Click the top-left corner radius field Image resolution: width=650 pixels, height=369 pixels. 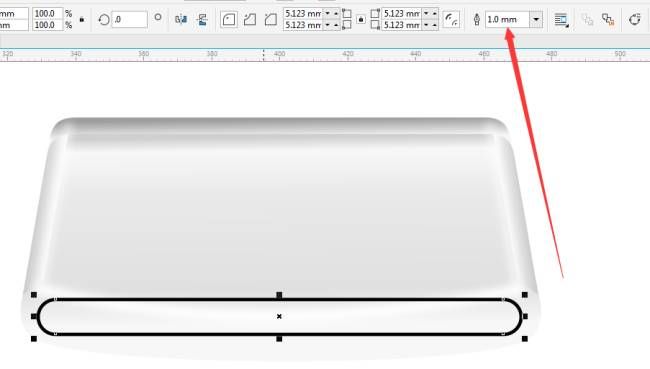click(303, 14)
